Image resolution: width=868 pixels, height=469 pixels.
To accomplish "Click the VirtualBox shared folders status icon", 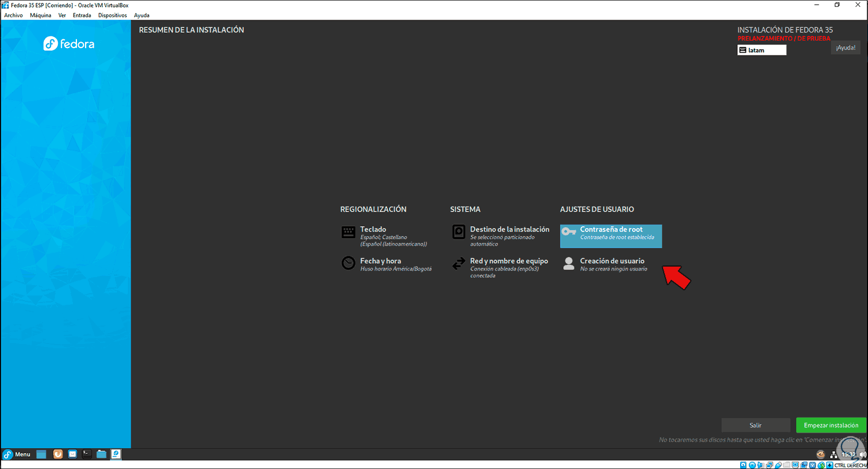I will tap(787, 465).
